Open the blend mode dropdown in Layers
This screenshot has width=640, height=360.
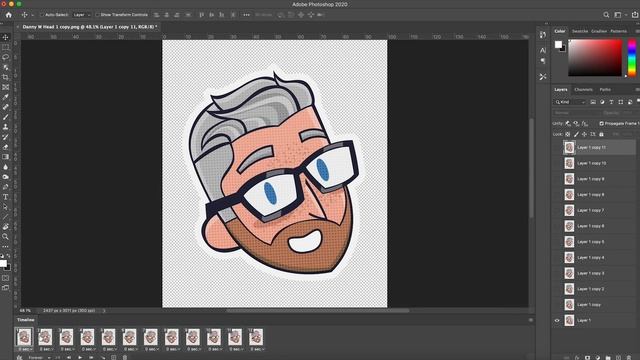point(577,113)
